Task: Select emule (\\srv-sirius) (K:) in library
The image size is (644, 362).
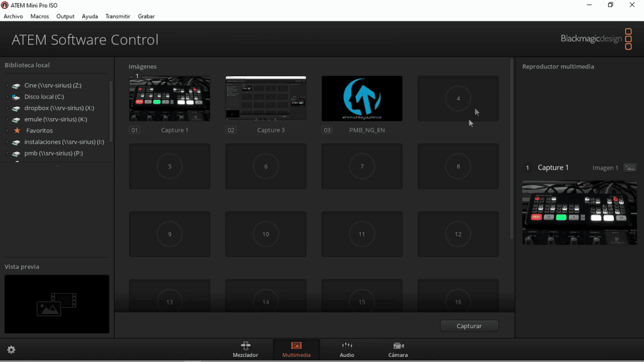Action: click(57, 119)
